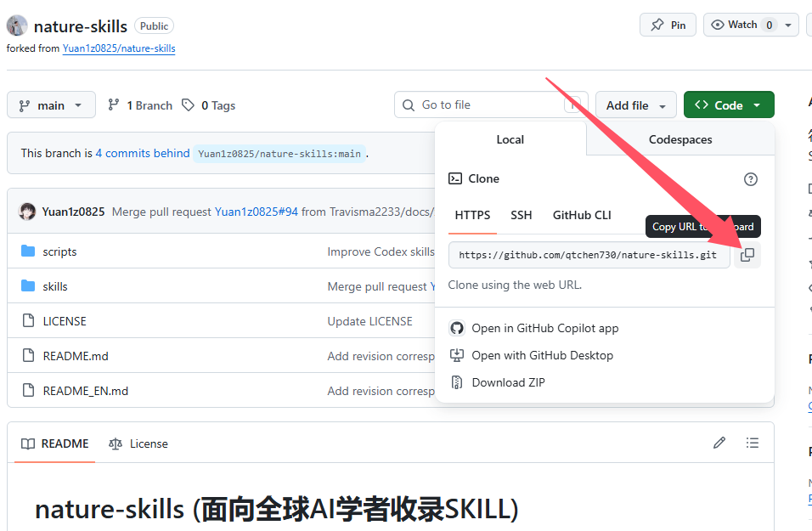Viewport: 812px width, 531px height.
Task: Click the Download ZIP file icon
Action: pyautogui.click(x=457, y=382)
